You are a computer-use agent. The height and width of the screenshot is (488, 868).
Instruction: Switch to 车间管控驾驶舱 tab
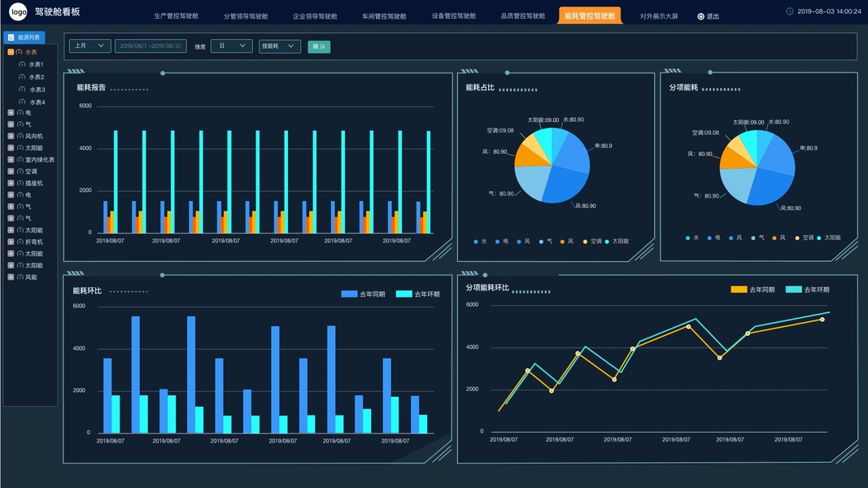384,16
